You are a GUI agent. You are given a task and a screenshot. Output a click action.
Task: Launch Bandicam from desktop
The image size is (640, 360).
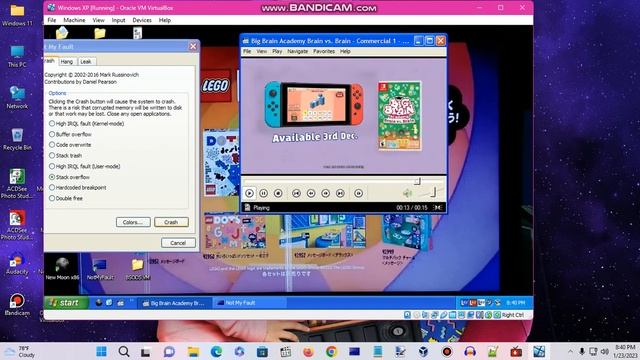coord(17,305)
